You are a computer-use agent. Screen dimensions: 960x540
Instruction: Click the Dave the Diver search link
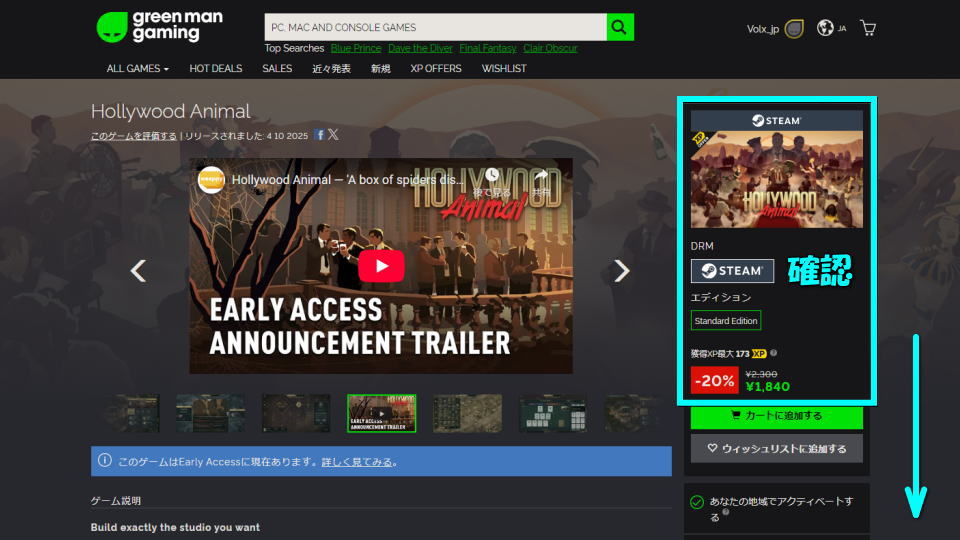click(x=420, y=48)
